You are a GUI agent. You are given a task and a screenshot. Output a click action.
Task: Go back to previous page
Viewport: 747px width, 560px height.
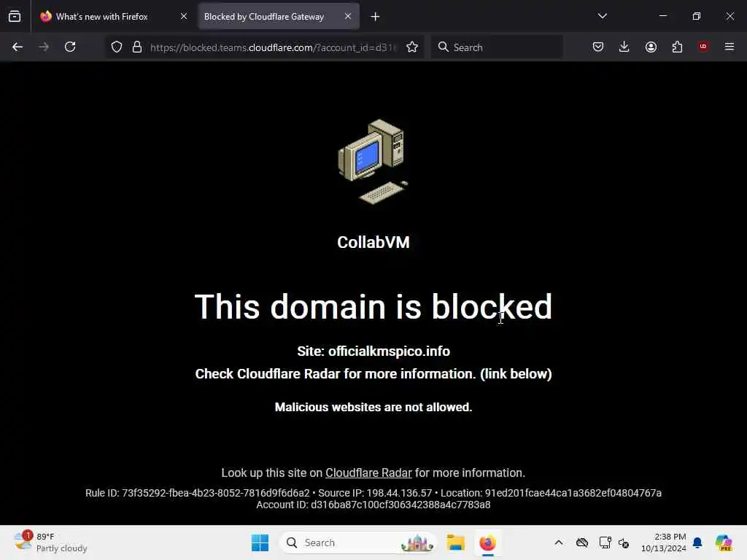pos(18,47)
